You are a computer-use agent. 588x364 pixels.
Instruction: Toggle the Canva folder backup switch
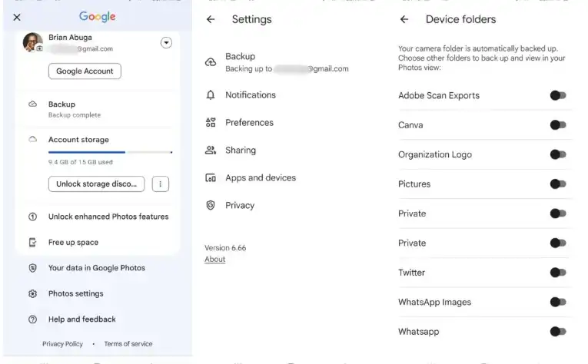click(x=558, y=125)
